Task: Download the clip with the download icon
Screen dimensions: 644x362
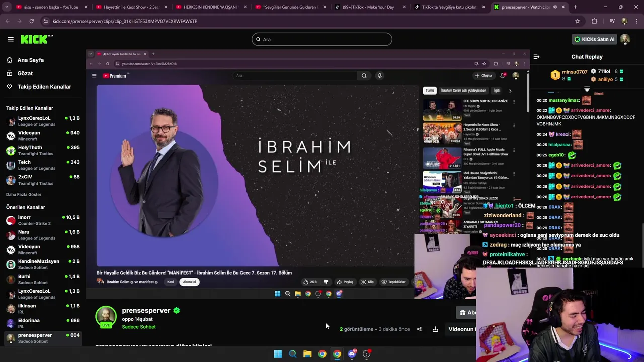Action: pos(435,329)
